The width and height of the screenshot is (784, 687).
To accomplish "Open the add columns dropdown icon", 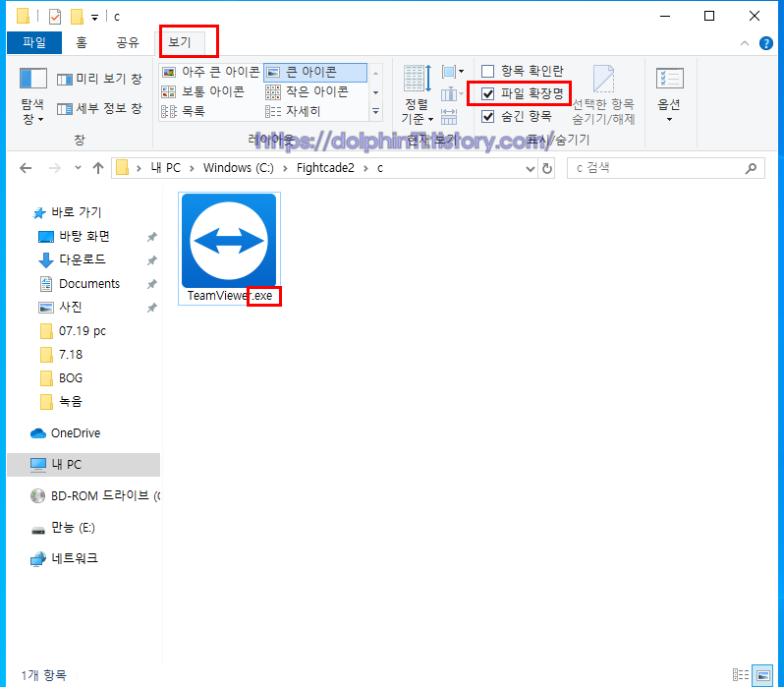I will (x=453, y=94).
